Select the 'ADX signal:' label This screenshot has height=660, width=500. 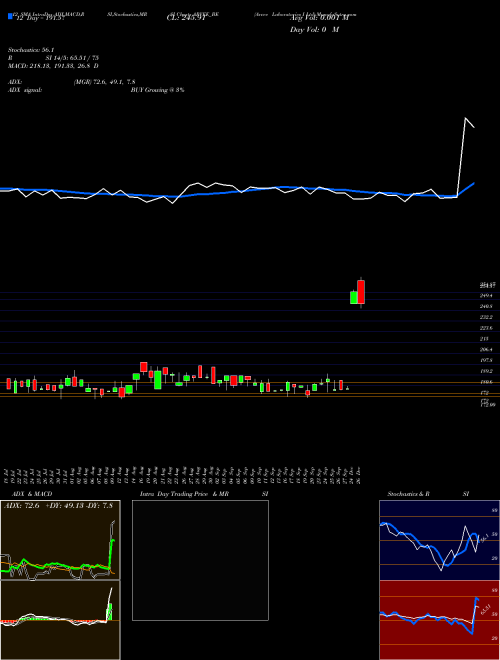(25, 90)
